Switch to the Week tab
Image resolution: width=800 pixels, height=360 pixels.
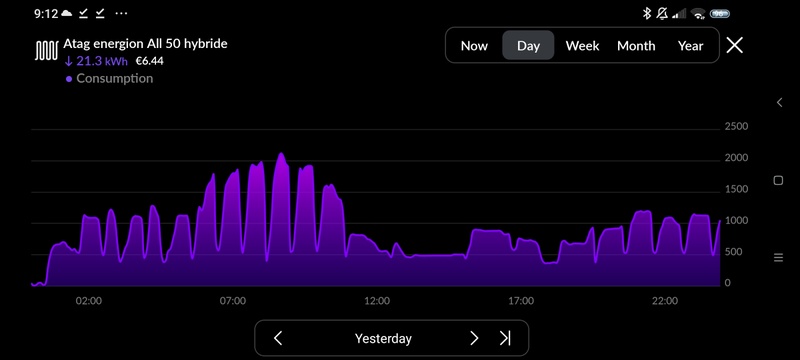(x=582, y=46)
